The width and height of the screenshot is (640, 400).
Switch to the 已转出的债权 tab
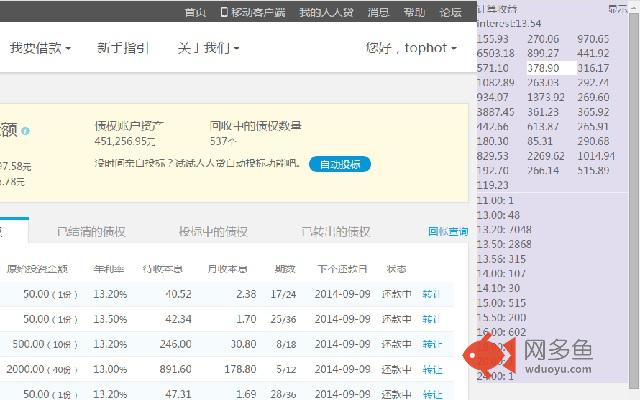[x=336, y=232]
